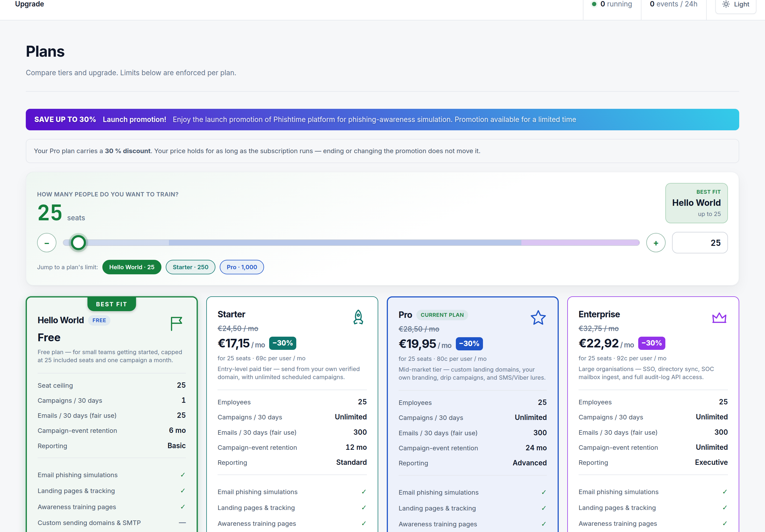Image resolution: width=765 pixels, height=532 pixels.
Task: Jump to Hello World · 25 limit
Action: pyautogui.click(x=132, y=267)
